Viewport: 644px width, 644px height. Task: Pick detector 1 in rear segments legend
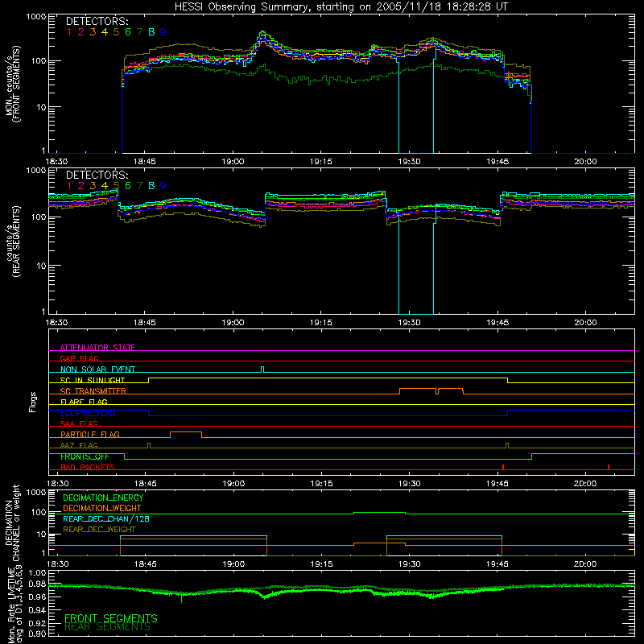[69, 186]
